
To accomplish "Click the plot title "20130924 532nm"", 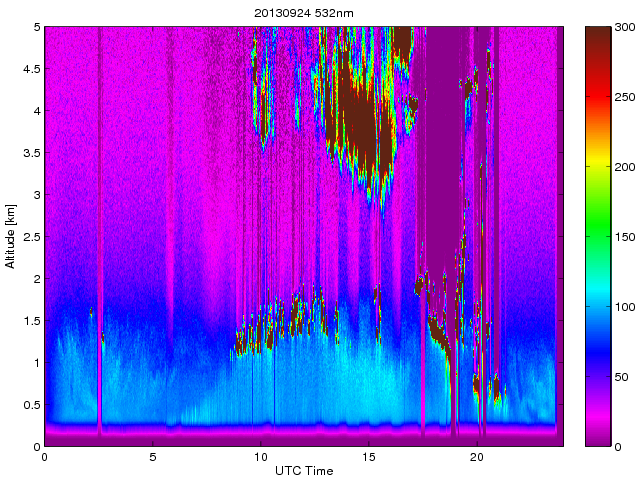I will [x=304, y=13].
